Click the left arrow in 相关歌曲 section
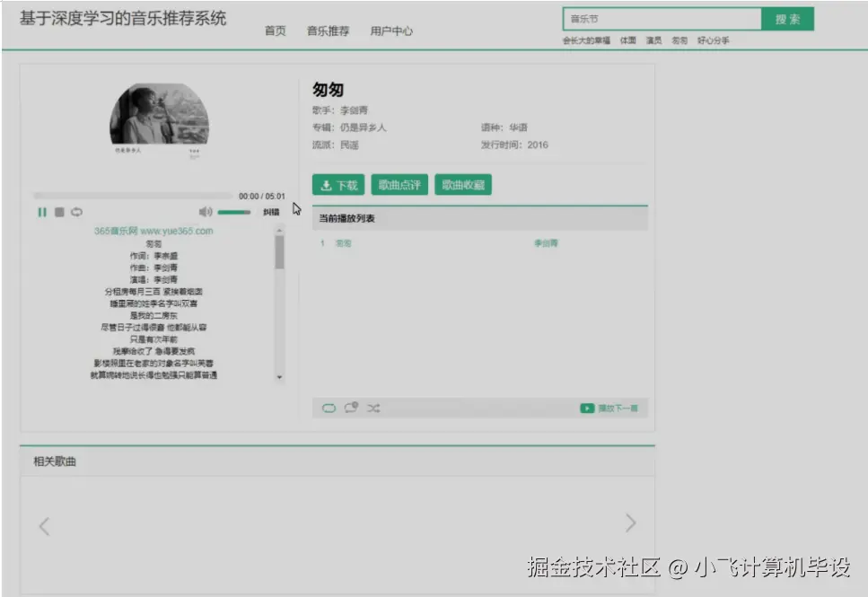Viewport: 868px width, 597px height. click(x=44, y=525)
